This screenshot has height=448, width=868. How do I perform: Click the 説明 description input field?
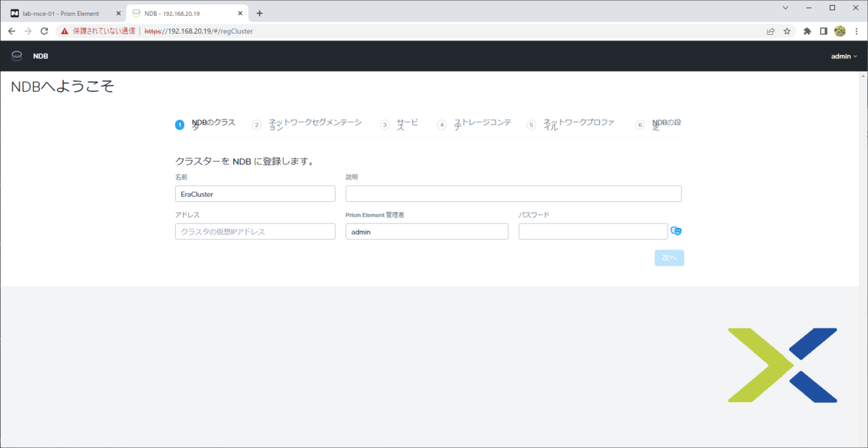click(514, 194)
